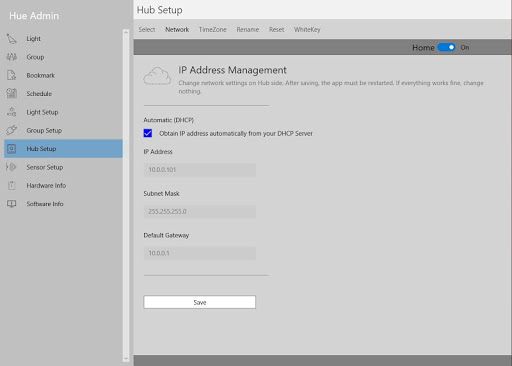The height and width of the screenshot is (366, 512).
Task: Turn off the Home toggle switch
Action: coord(446,47)
